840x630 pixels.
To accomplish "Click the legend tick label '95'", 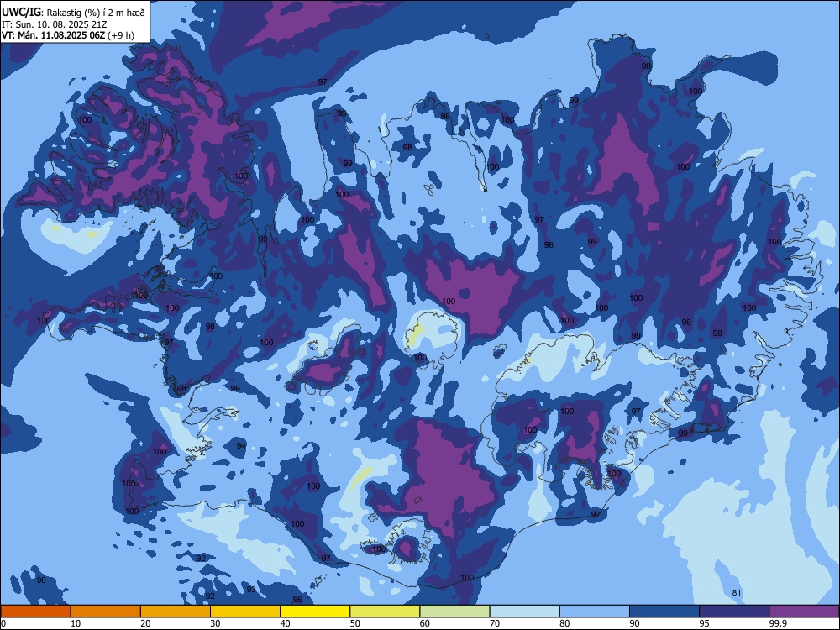I will [704, 623].
